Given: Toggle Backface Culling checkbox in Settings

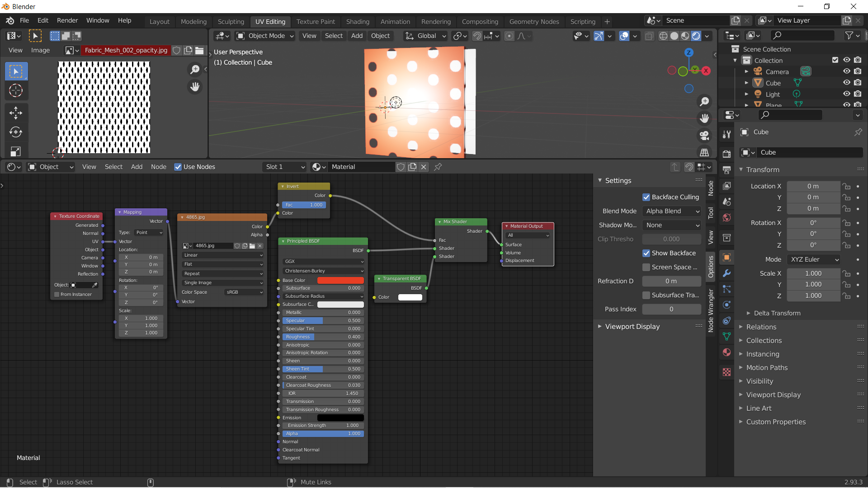Looking at the screenshot, I should [x=646, y=197].
